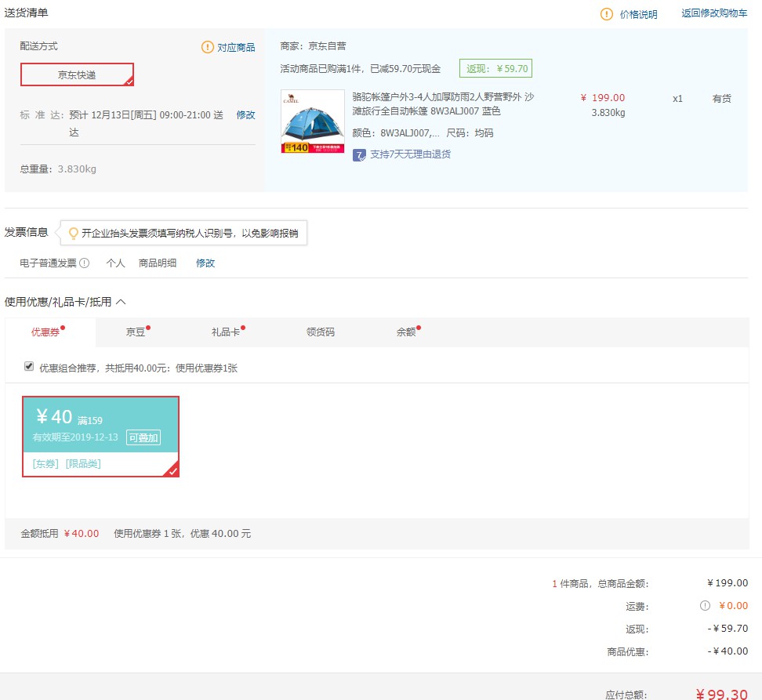Click the ¥0.00 shipping fee value

coord(733,606)
